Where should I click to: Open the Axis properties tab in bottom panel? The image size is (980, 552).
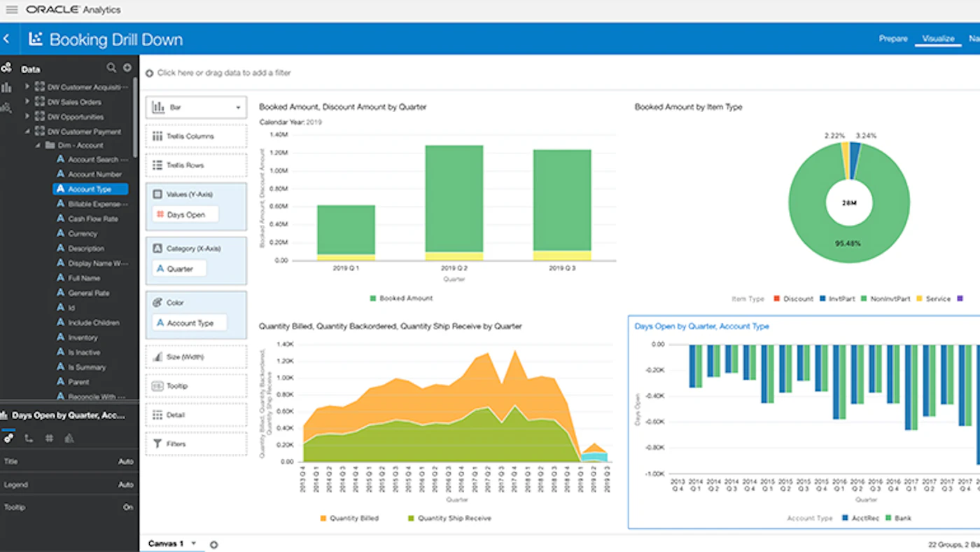coord(28,438)
